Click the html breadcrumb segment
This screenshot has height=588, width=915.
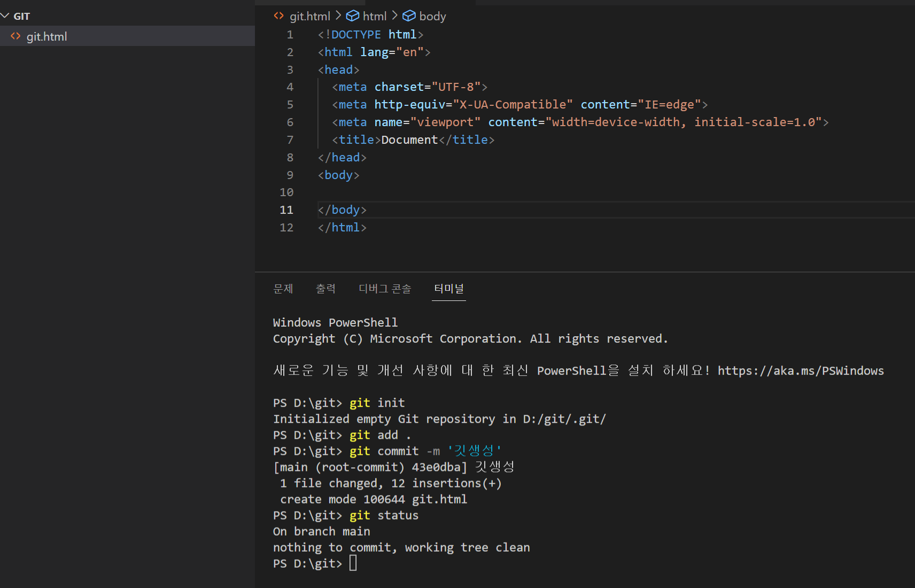[374, 17]
